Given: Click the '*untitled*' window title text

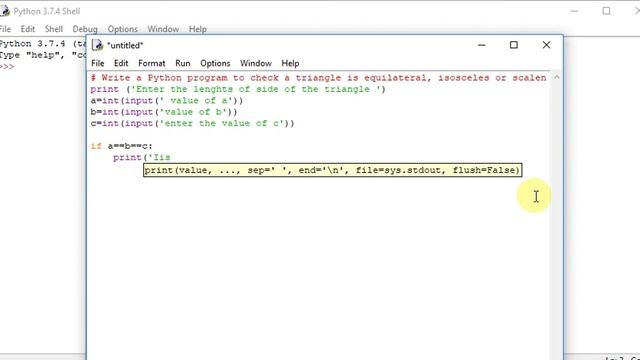Looking at the screenshot, I should tap(125, 45).
